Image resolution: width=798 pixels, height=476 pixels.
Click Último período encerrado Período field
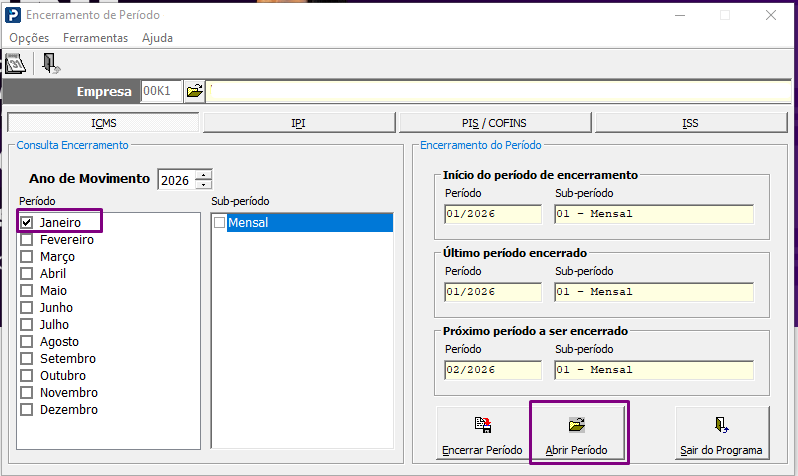click(x=493, y=292)
